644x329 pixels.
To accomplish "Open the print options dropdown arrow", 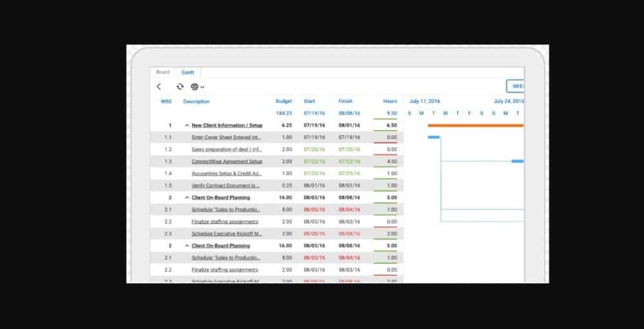I will (x=202, y=87).
